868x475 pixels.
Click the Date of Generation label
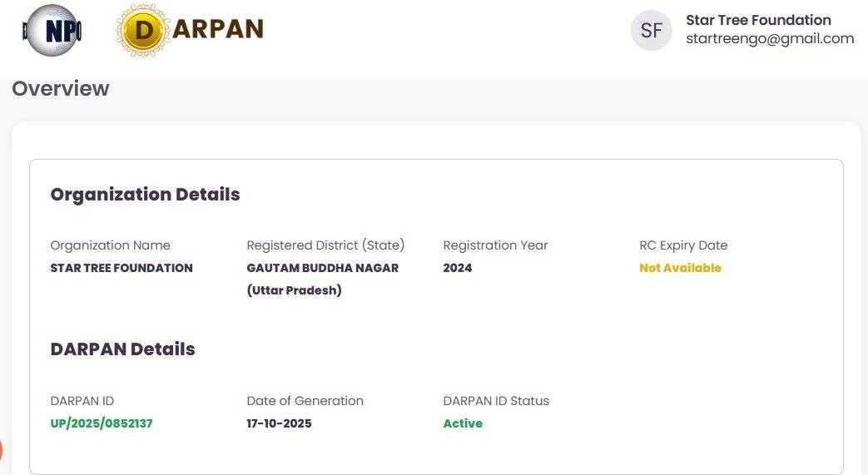[305, 401]
